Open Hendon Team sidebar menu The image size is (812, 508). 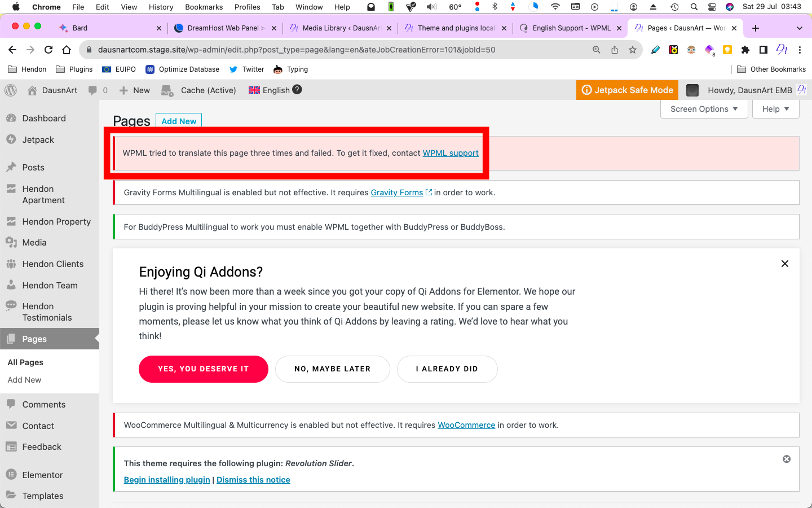coord(50,286)
